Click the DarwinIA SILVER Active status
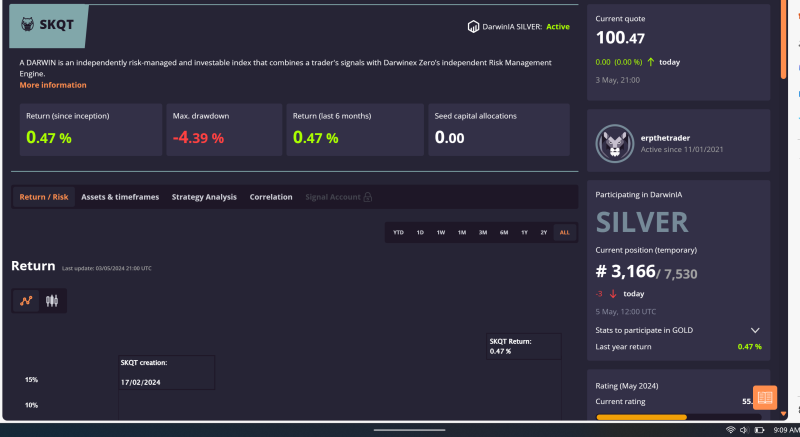Image resolution: width=800 pixels, height=437 pixels. 558,27
